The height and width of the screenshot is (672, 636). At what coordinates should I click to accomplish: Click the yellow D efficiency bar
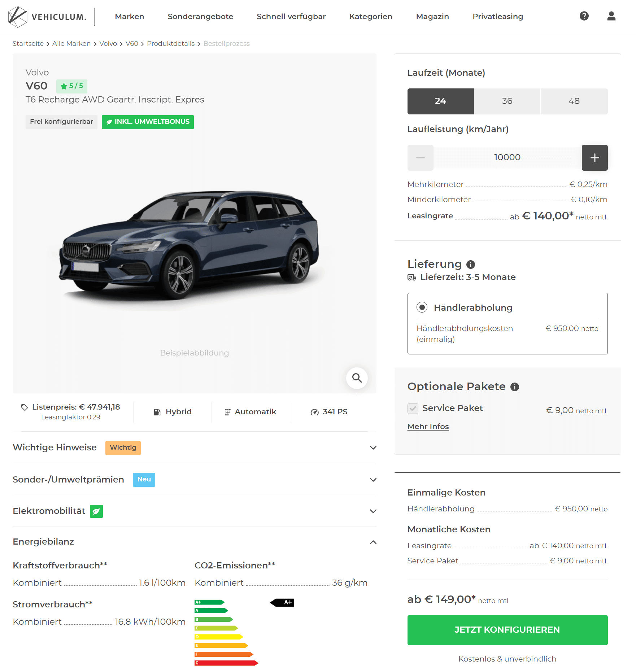[219, 637]
